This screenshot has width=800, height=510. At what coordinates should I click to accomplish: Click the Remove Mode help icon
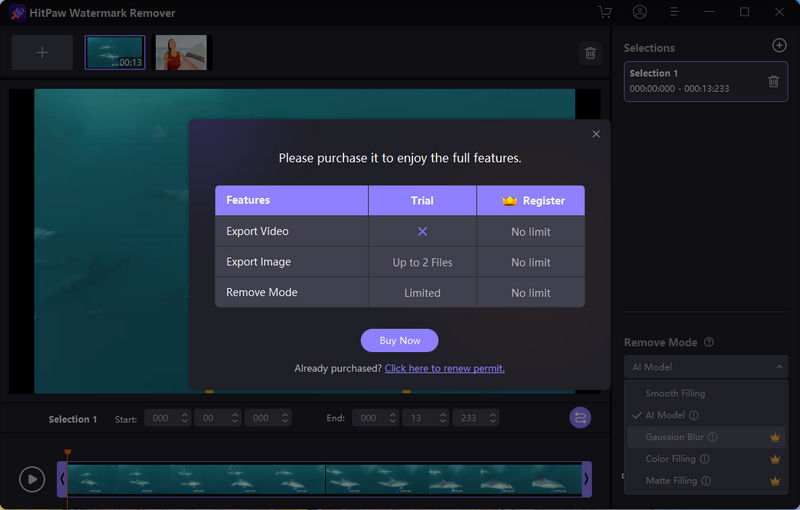[709, 342]
